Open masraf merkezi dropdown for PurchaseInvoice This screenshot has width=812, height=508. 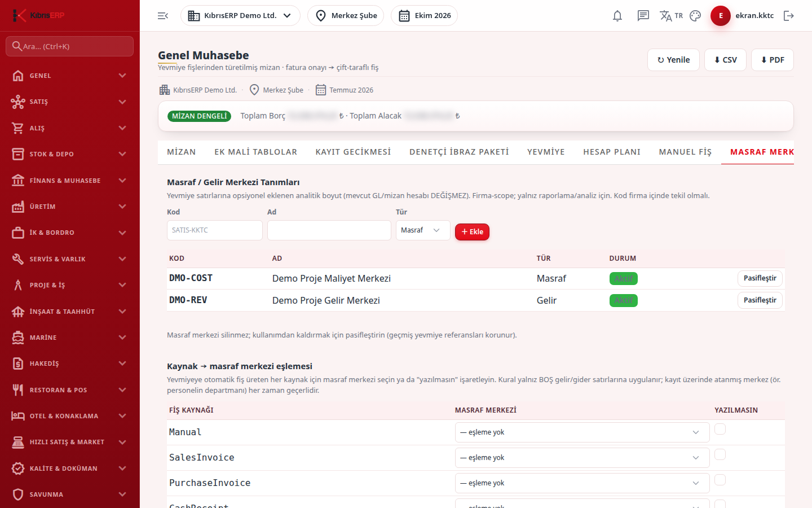pyautogui.click(x=582, y=483)
